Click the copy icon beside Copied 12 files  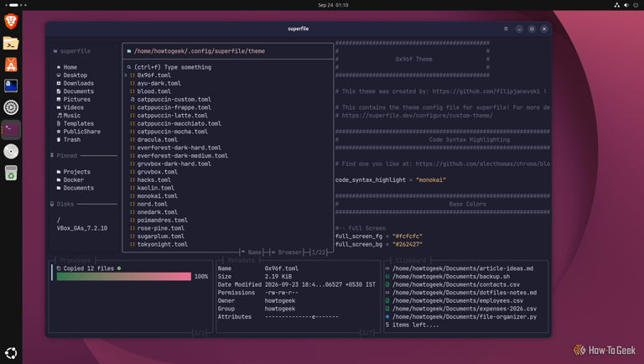[59, 268]
